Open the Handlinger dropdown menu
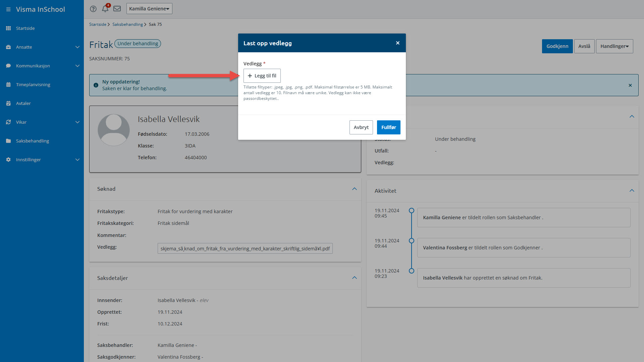 tap(614, 46)
